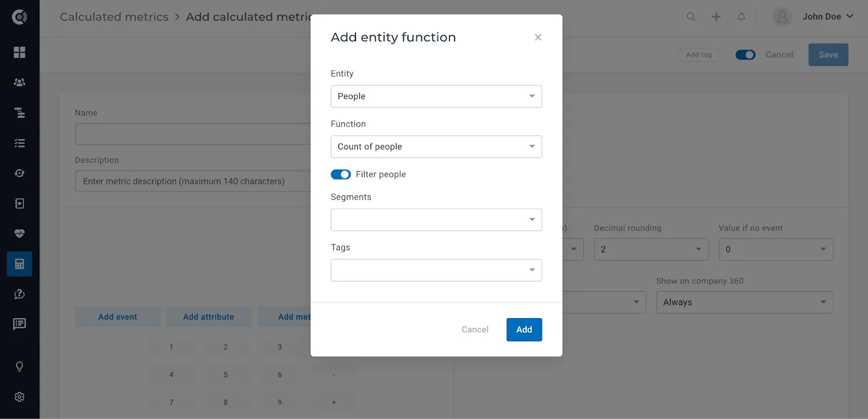This screenshot has height=419, width=868.
Task: Open the settings gear icon in sidebar
Action: tap(20, 397)
